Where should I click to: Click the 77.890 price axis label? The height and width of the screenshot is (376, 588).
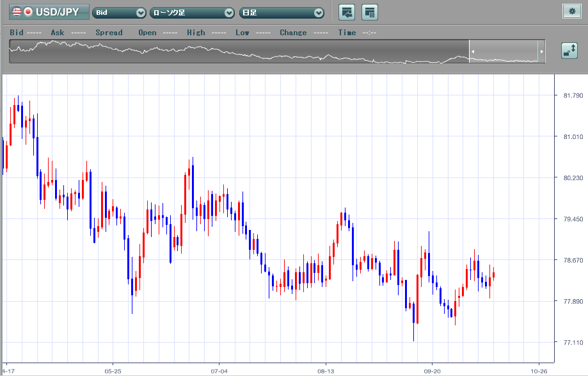pos(573,301)
